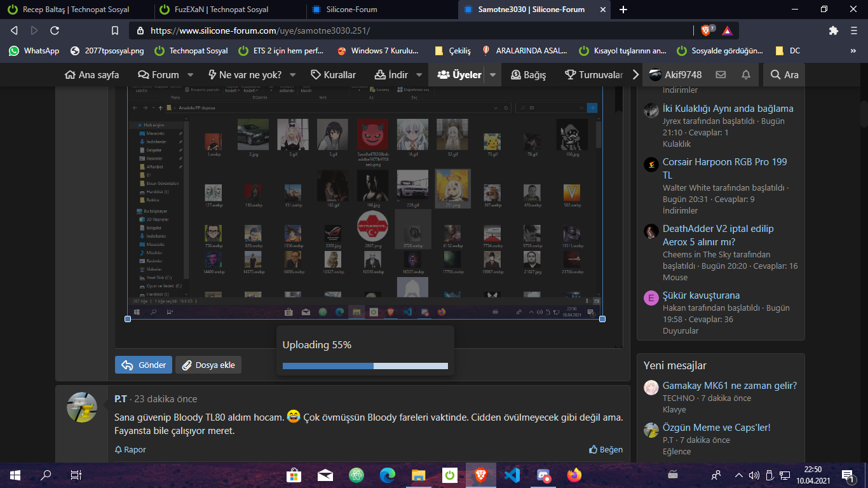This screenshot has height=488, width=868.
Task: Click the 23 dakika önce timestamp
Action: [x=165, y=399]
